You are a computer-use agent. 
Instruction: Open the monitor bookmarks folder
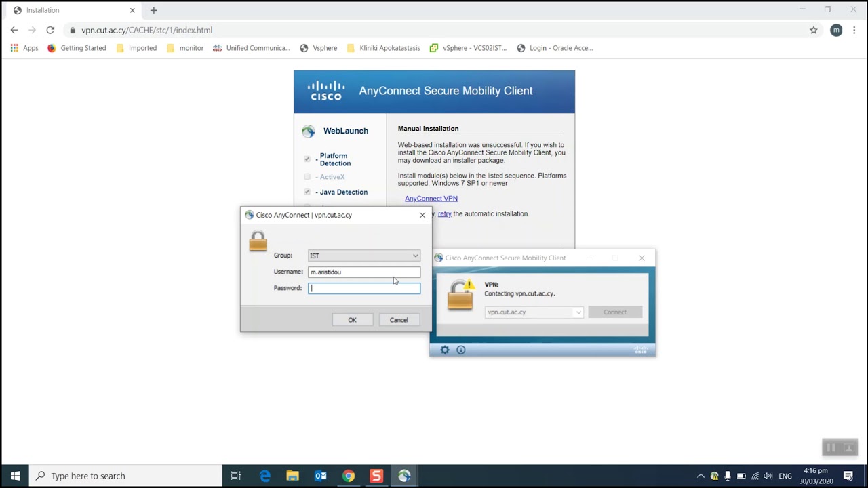coord(185,48)
